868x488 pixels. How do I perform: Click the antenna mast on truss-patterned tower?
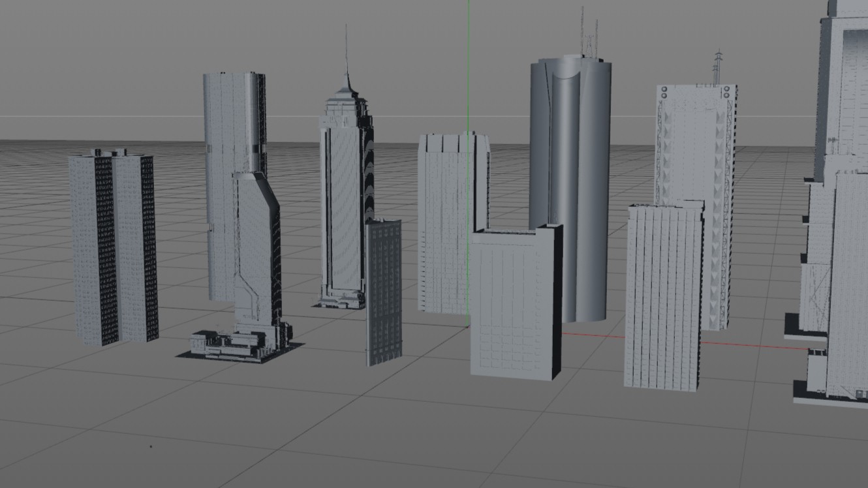point(719,65)
